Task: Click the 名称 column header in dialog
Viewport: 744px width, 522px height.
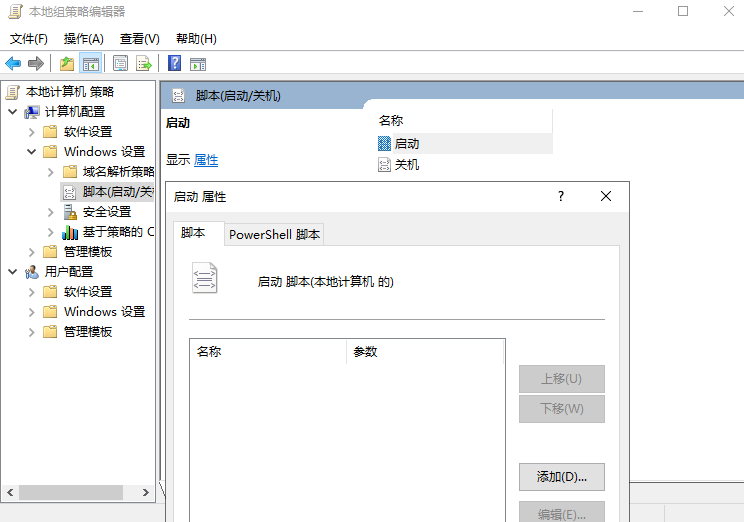Action: 266,352
